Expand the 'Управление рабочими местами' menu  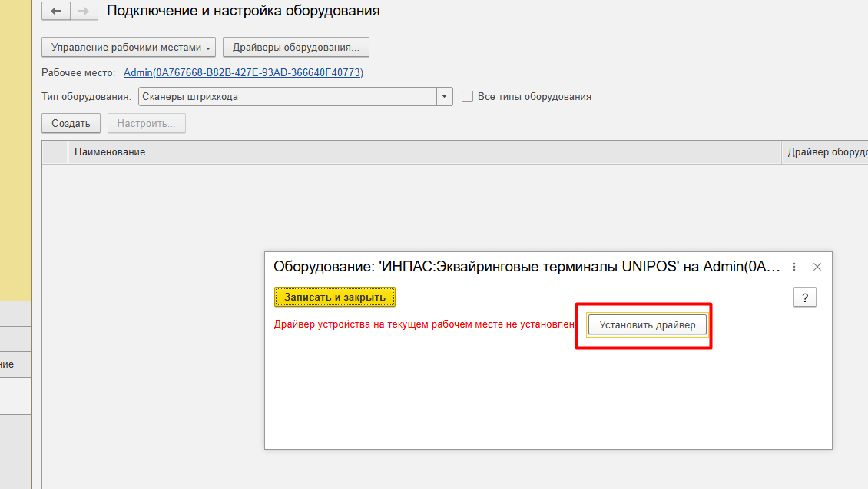[128, 48]
